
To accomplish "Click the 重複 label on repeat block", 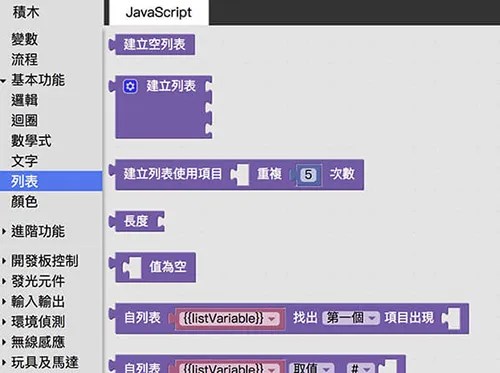I will tap(269, 174).
